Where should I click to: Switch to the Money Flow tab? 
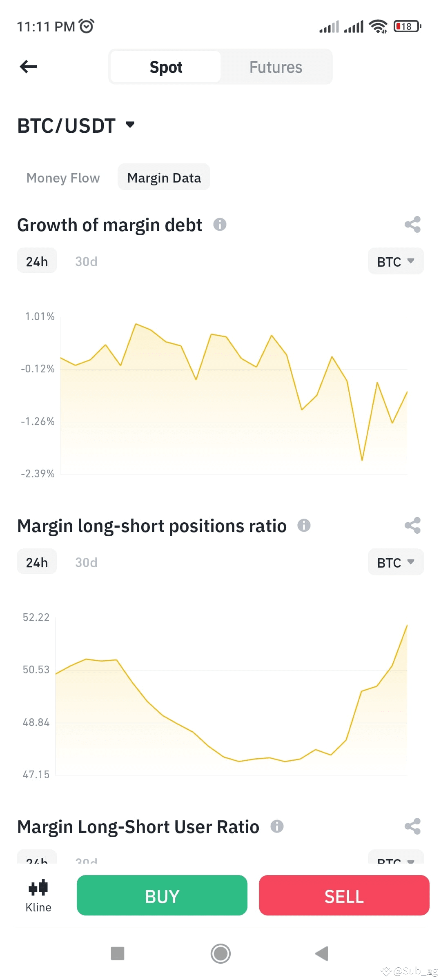(x=63, y=178)
